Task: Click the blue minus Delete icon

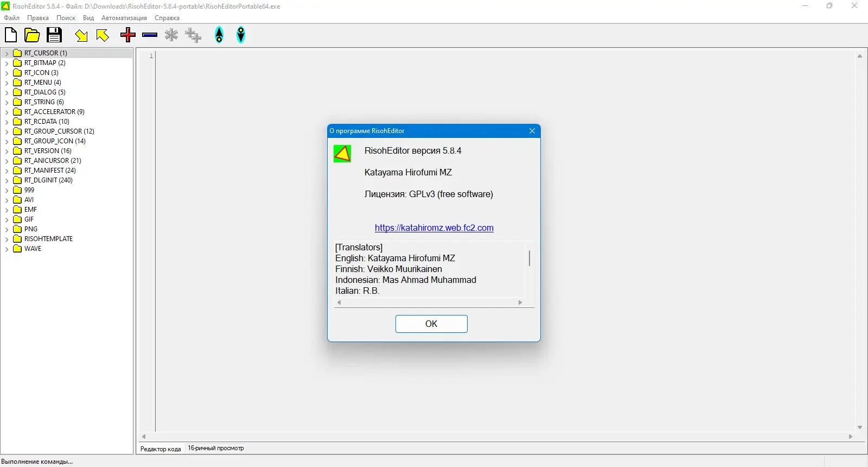Action: (x=150, y=35)
